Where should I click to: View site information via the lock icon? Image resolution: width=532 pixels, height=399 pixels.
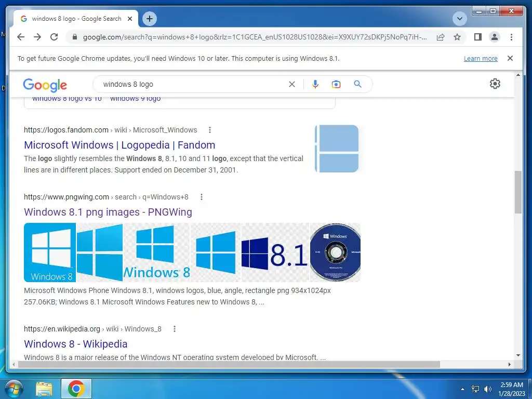(x=75, y=37)
